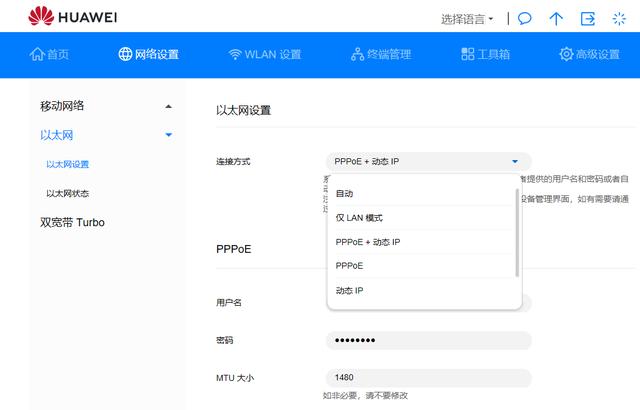Open the 选择语言 language dropdown
640x410 pixels.
click(467, 19)
